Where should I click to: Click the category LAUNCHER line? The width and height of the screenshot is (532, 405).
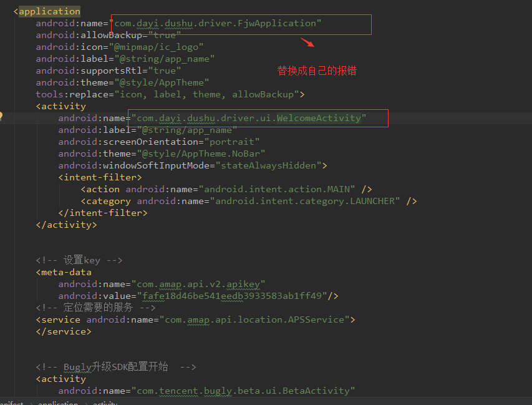(x=249, y=202)
